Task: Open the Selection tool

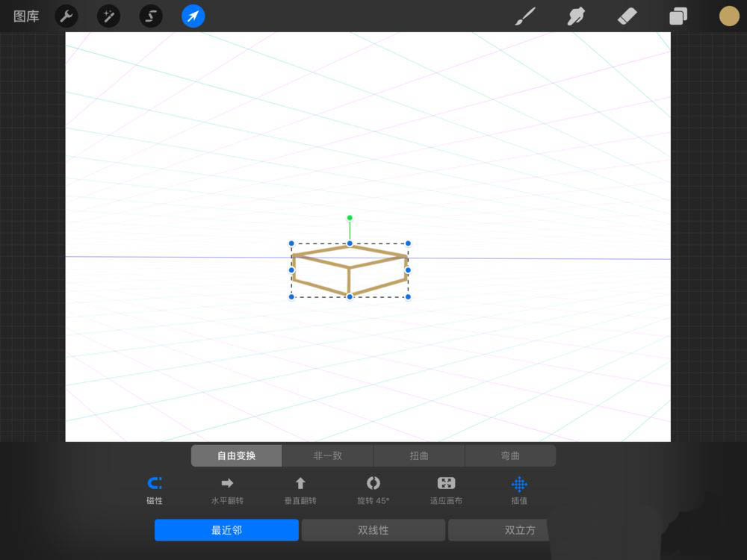Action: point(150,16)
